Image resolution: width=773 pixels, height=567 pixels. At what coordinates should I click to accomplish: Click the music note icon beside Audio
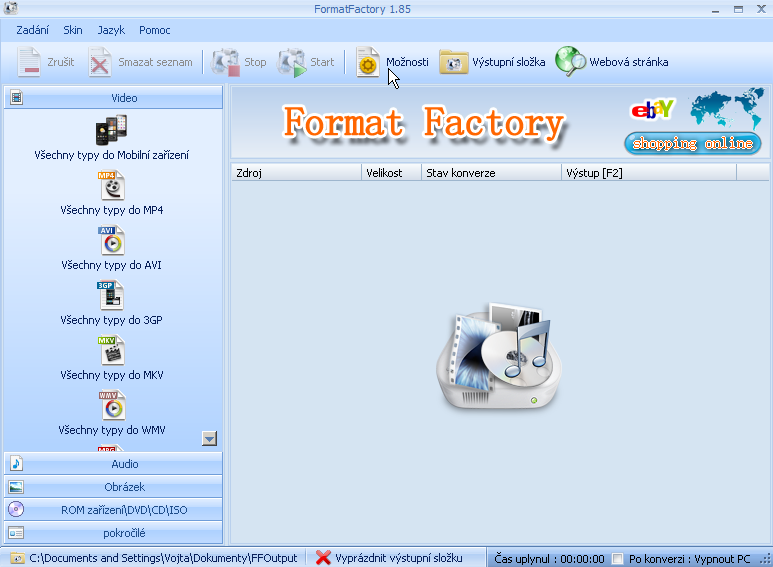click(16, 463)
